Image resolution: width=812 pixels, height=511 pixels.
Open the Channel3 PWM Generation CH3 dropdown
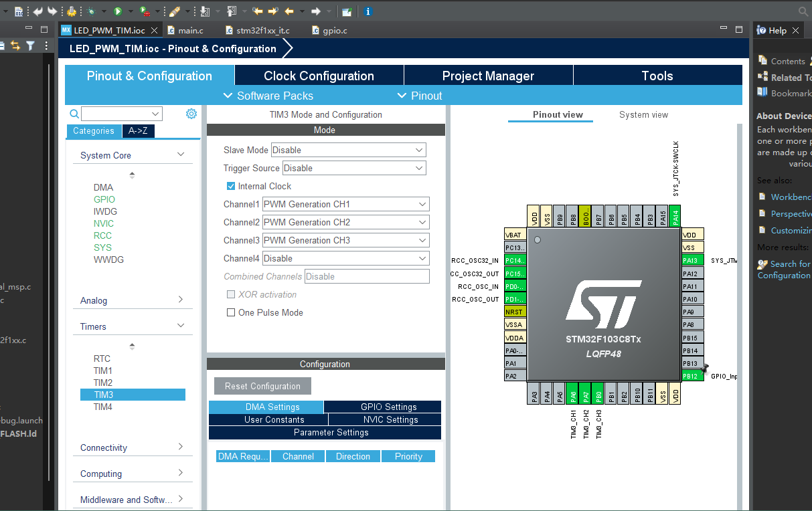(345, 240)
